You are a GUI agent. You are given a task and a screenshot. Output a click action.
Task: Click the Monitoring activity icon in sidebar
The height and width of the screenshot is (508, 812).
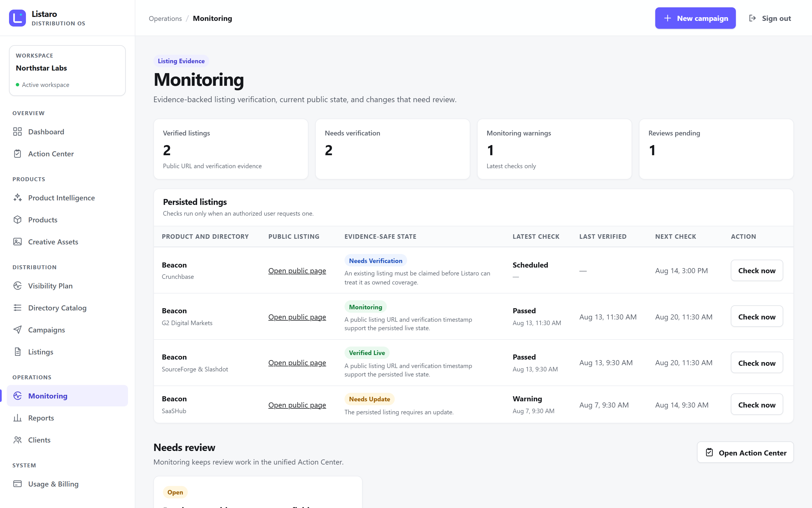17,396
